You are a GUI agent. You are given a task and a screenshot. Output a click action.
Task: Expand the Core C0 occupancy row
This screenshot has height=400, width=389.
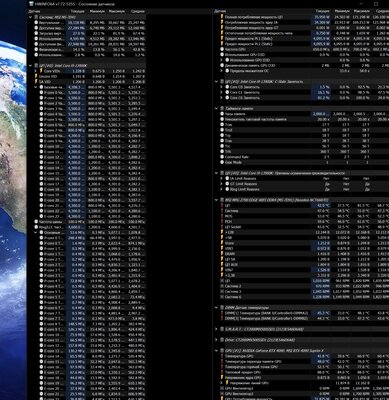click(x=222, y=87)
